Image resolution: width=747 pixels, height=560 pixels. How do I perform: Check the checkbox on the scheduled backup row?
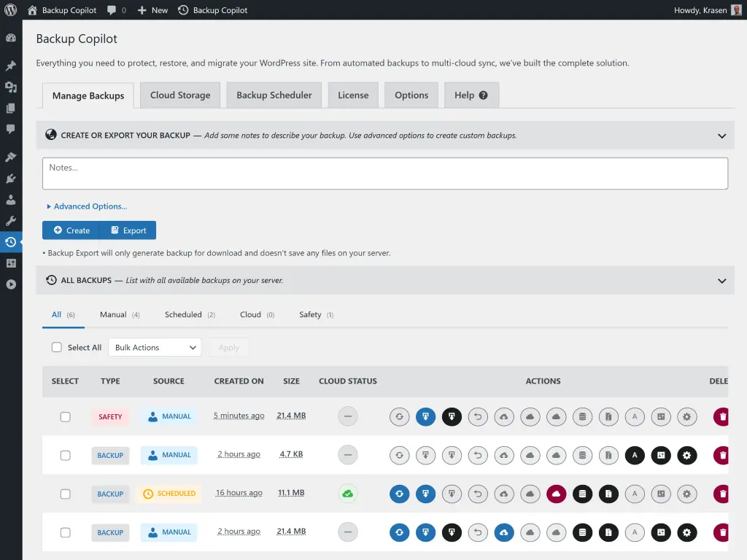point(65,494)
